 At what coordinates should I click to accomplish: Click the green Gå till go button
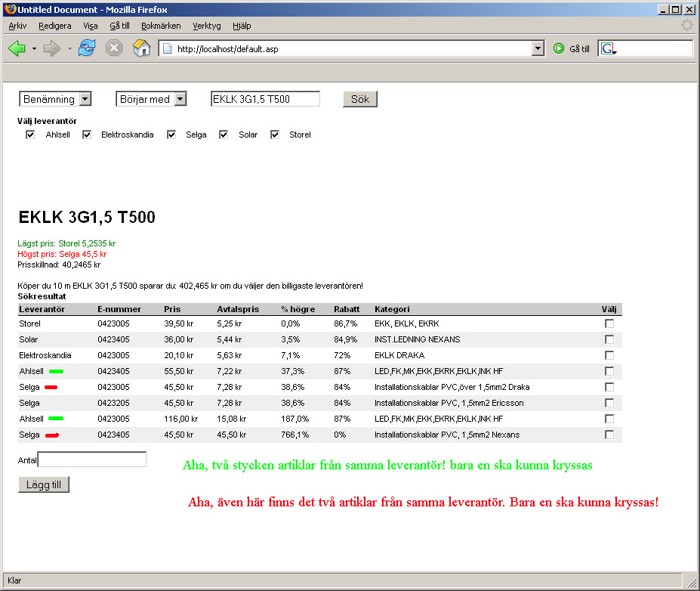pos(572,48)
